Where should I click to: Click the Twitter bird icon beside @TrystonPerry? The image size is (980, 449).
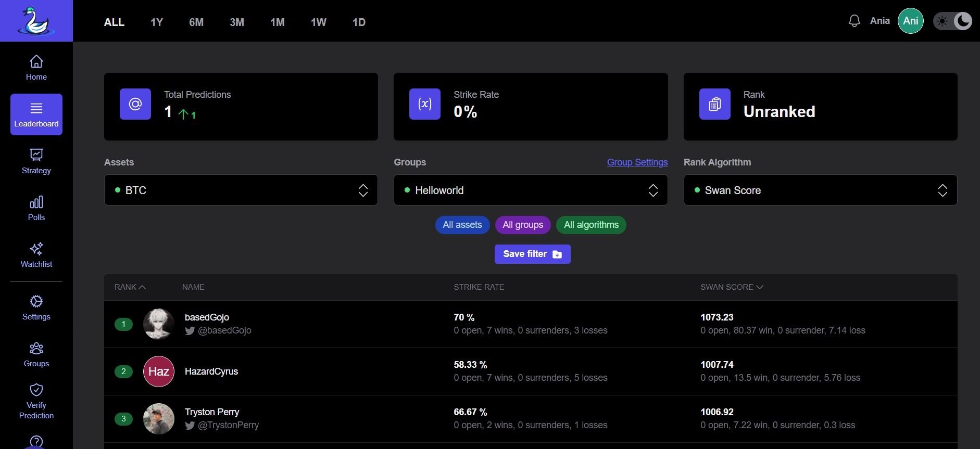pos(190,426)
